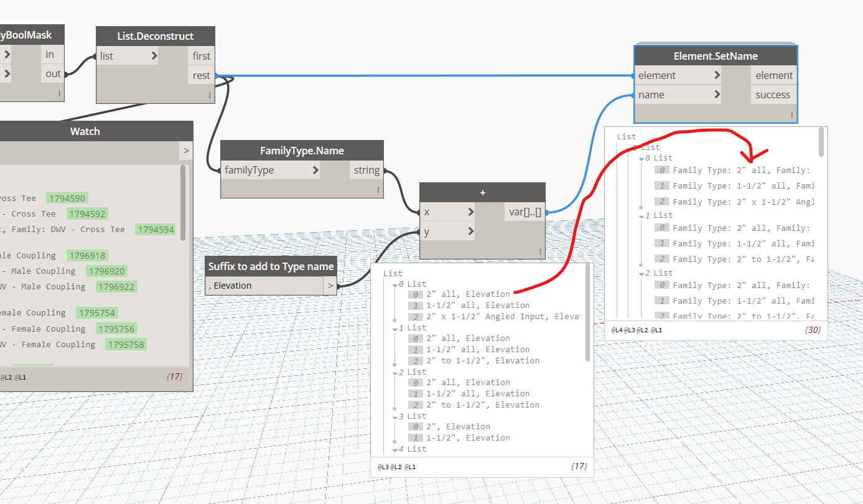Collapse the 1 List in SetName preview
Image resolution: width=863 pixels, height=504 pixels.
641,215
